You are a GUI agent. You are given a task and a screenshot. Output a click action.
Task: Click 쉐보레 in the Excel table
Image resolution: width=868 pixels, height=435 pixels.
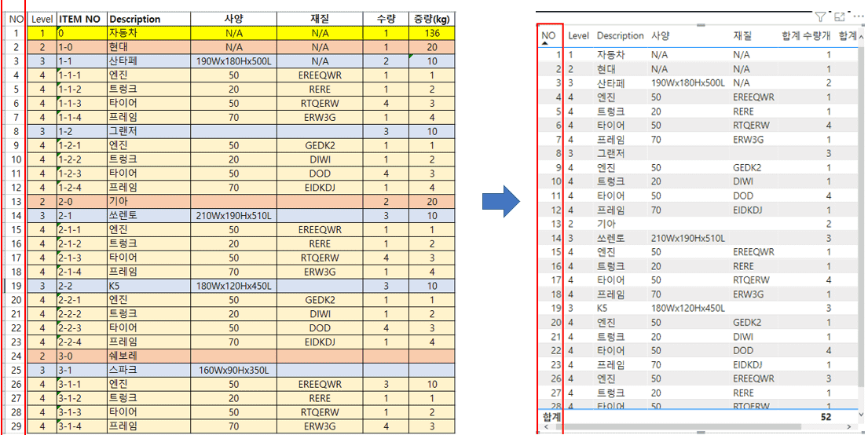click(x=122, y=356)
